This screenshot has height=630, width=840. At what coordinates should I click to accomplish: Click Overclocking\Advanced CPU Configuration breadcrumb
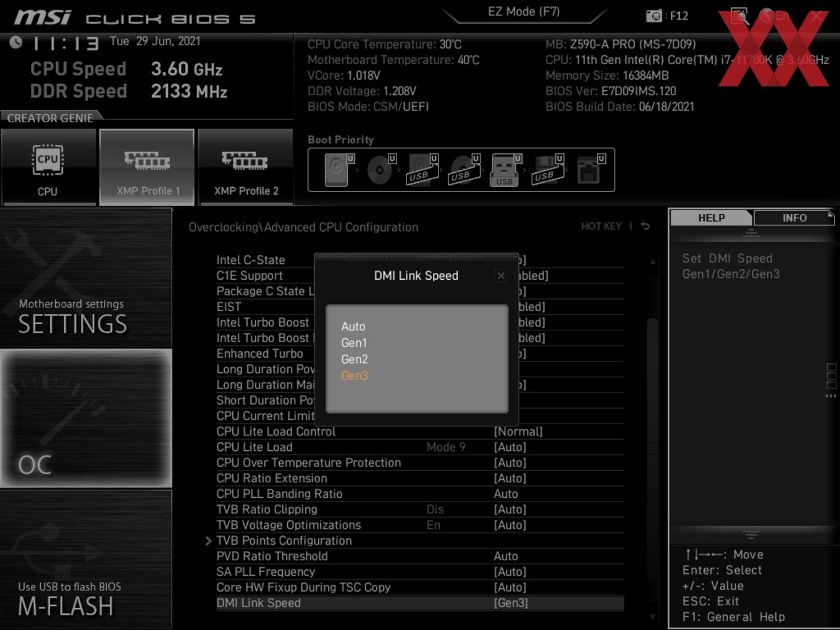coord(303,227)
